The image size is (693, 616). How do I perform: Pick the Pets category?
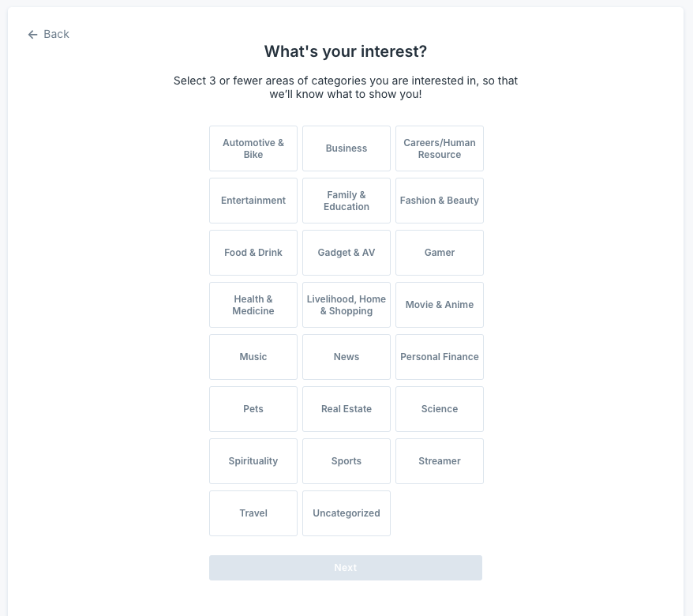253,409
